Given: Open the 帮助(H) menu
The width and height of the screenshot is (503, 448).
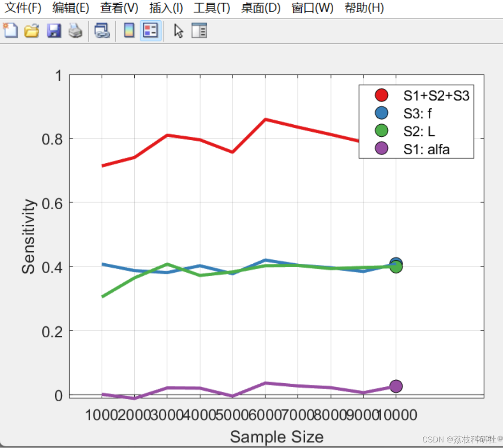Looking at the screenshot, I should pos(364,8).
